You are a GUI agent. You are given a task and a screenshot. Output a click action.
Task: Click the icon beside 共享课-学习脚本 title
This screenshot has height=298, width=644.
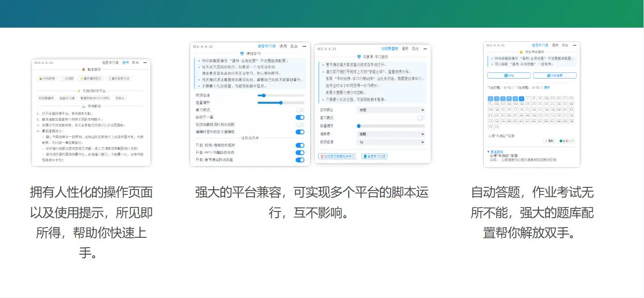[x=359, y=56]
